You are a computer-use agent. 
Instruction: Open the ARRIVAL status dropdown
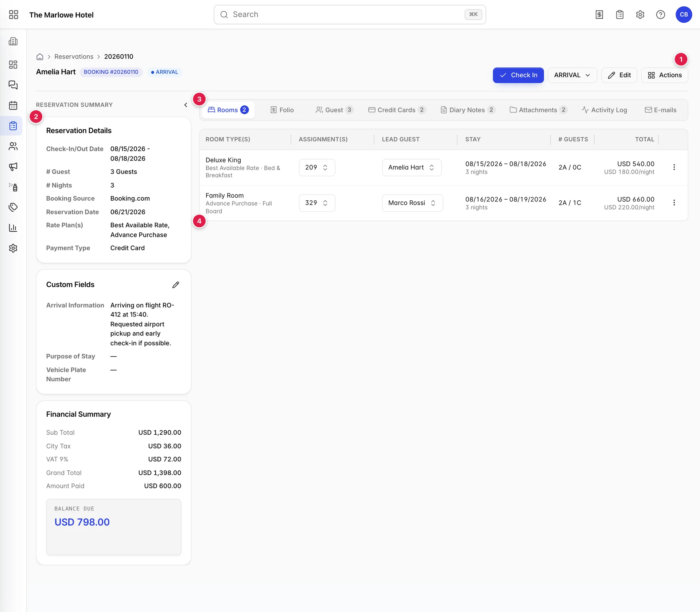tap(572, 75)
